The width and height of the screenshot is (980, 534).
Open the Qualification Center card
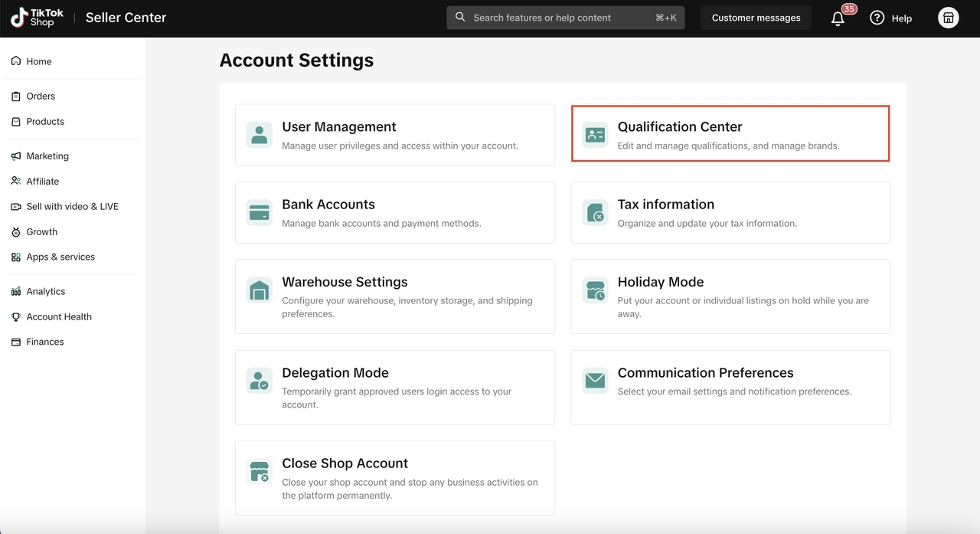point(730,135)
